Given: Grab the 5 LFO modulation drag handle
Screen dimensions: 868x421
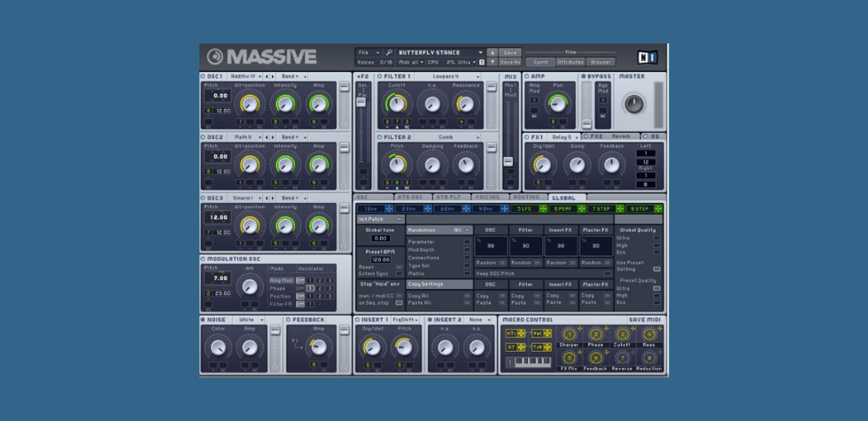Looking at the screenshot, I should tap(543, 209).
